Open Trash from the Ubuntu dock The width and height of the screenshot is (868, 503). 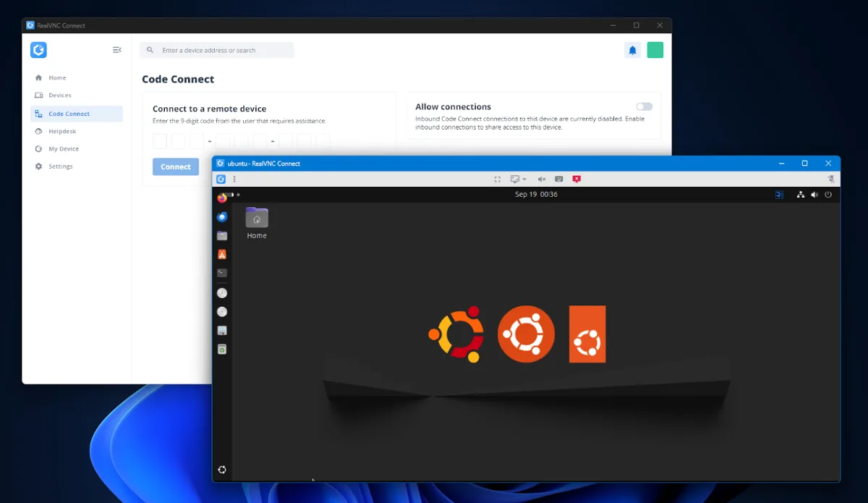tap(222, 349)
